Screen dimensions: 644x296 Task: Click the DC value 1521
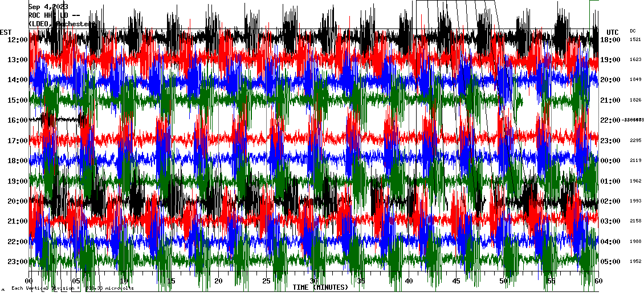pyautogui.click(x=635, y=40)
